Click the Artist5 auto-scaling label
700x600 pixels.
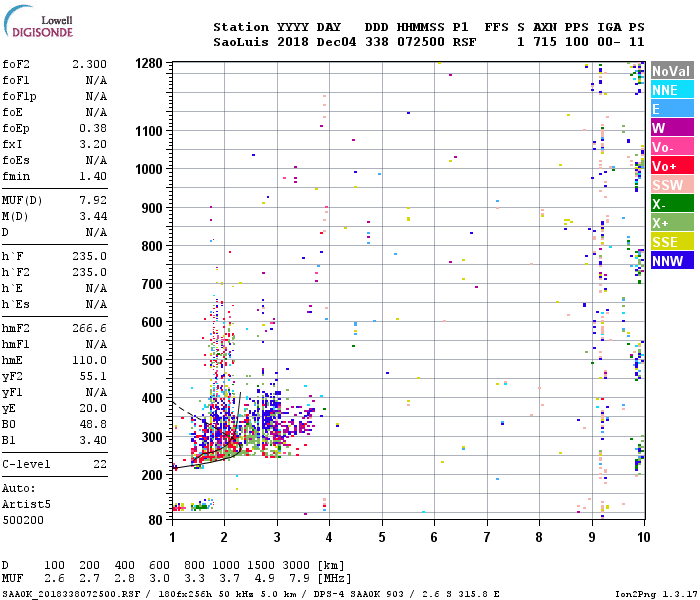click(26, 504)
